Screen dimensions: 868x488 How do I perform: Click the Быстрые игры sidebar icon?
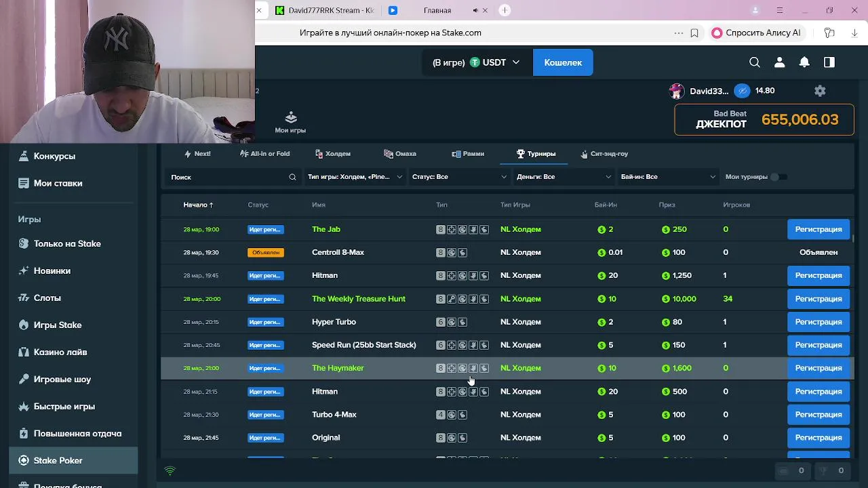[x=24, y=407]
